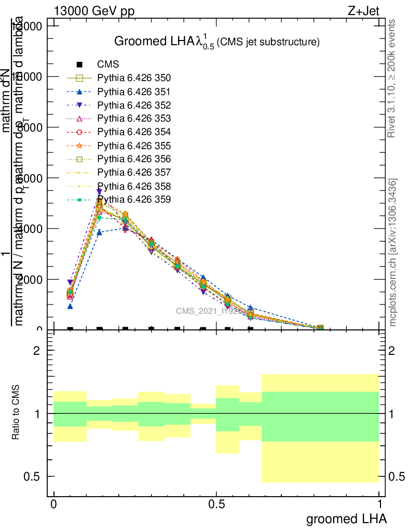Image resolution: width=408 pixels, height=532 pixels.
Task: Click the Pythia 6.426 356 legend label
Action: click(x=134, y=159)
